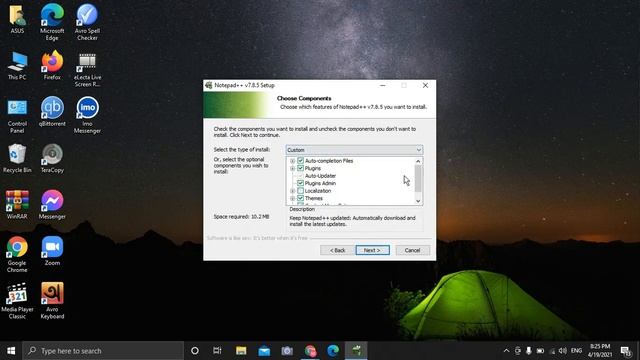Image resolution: width=640 pixels, height=360 pixels.
Task: Open Task View on the taskbar
Action: point(217,351)
